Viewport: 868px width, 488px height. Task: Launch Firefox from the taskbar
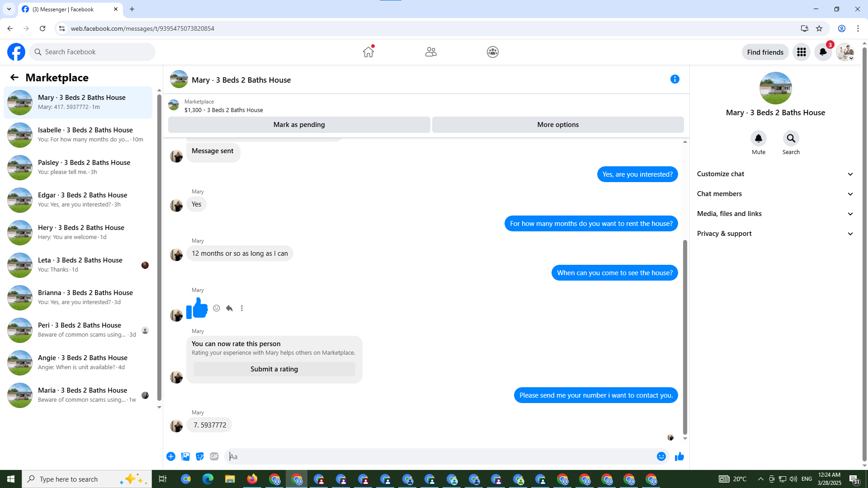tap(252, 479)
